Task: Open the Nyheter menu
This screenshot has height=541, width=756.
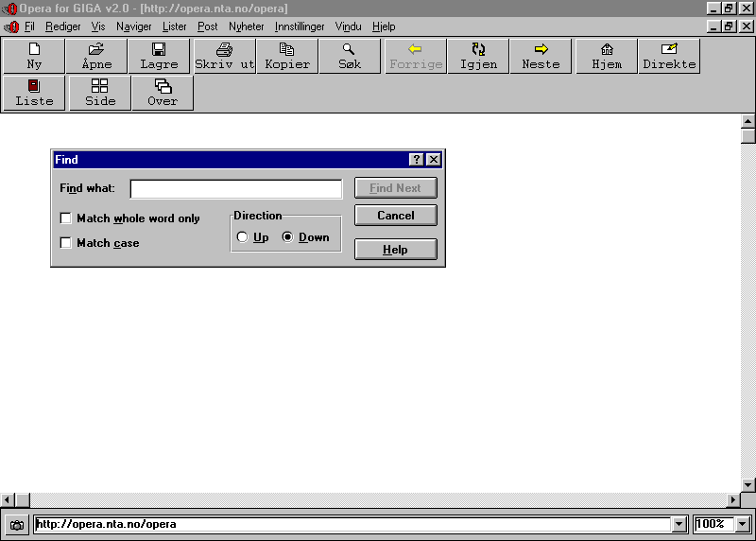Action: [246, 26]
